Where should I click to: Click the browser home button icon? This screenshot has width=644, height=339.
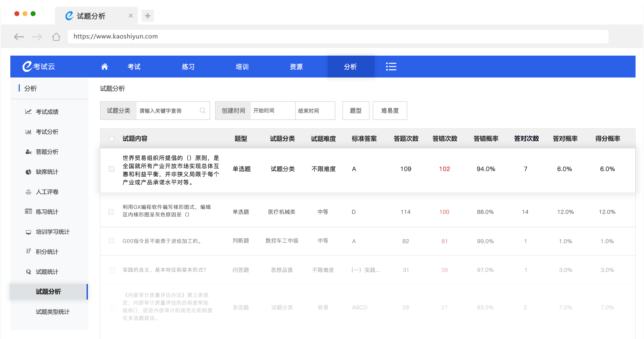click(x=56, y=37)
